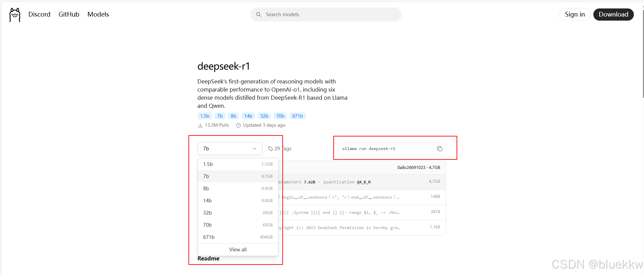Choose 671b 404GB from the dropdown list

tap(238, 237)
